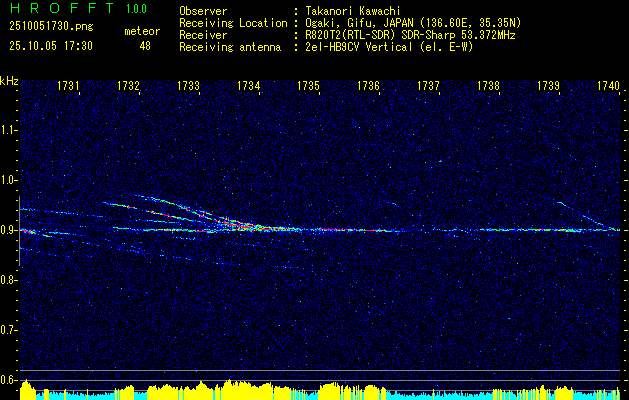Image resolution: width=629 pixels, height=400 pixels.
Task: Click the R820T2(RTL-SDR) receiver details
Action: [410, 35]
